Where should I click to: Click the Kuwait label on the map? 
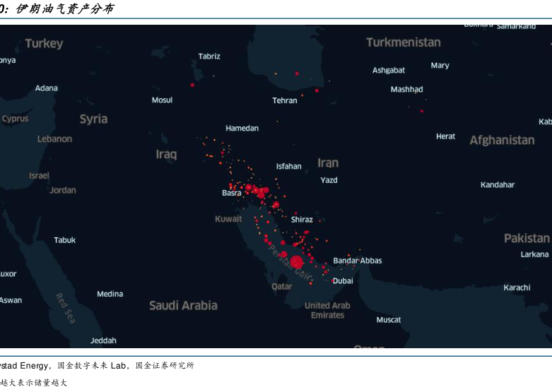pyautogui.click(x=228, y=219)
